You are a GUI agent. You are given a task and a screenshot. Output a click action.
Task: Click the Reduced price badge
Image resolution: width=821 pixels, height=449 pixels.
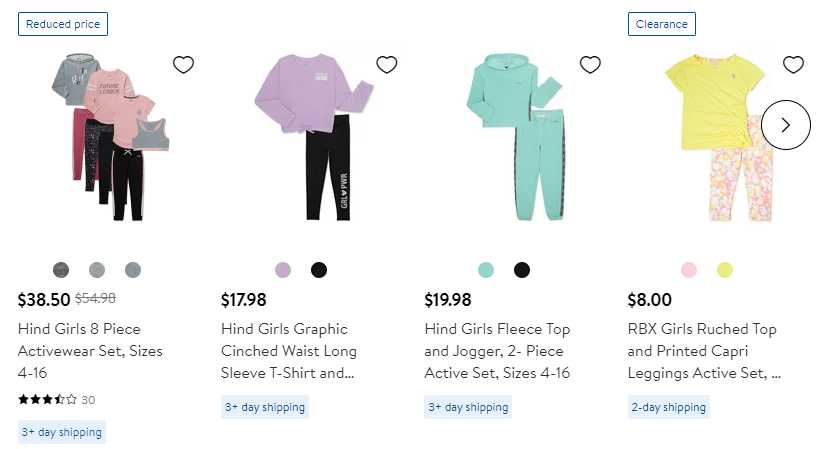(62, 24)
